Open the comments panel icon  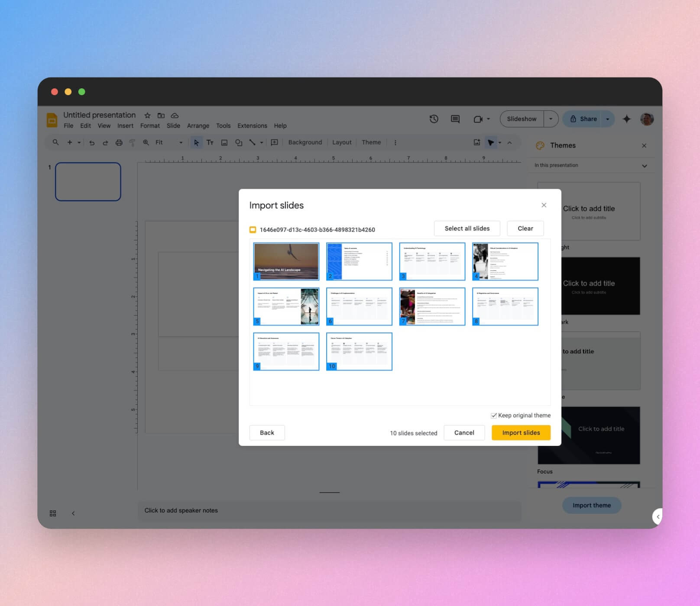coord(454,119)
